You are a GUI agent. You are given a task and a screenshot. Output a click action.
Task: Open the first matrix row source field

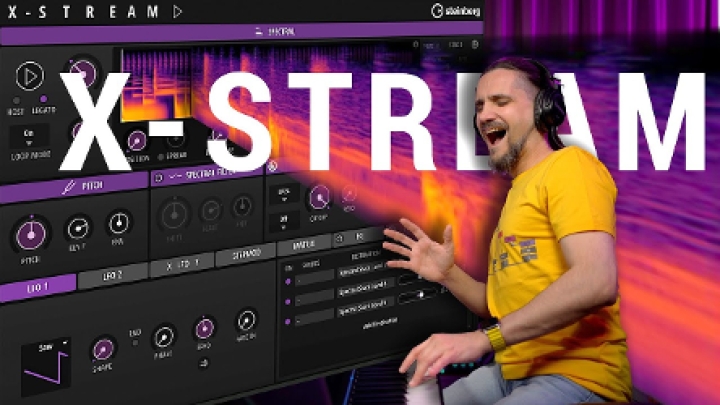[x=314, y=278]
